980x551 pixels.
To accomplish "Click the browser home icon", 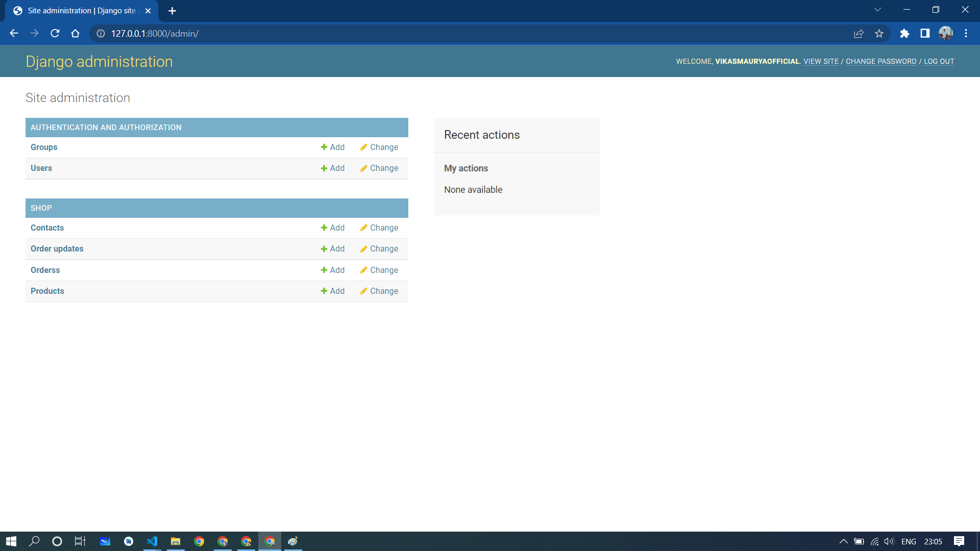I will click(x=75, y=34).
